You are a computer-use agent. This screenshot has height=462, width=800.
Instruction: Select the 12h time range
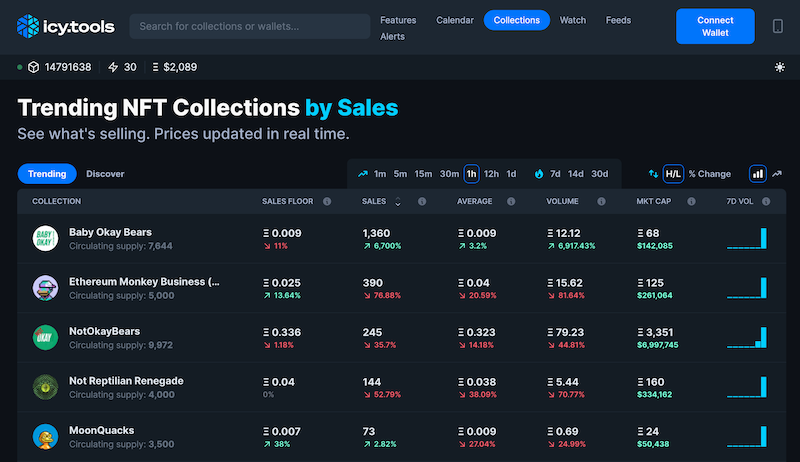click(x=491, y=173)
